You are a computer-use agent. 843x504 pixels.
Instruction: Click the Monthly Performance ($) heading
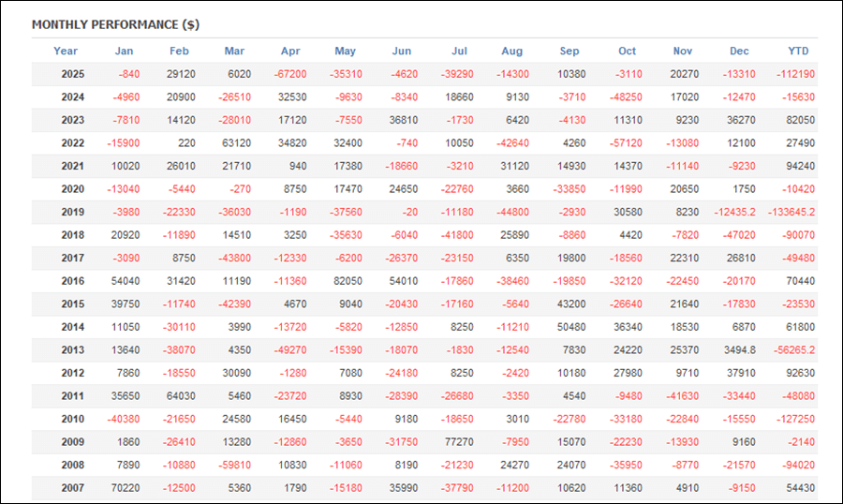pyautogui.click(x=115, y=24)
